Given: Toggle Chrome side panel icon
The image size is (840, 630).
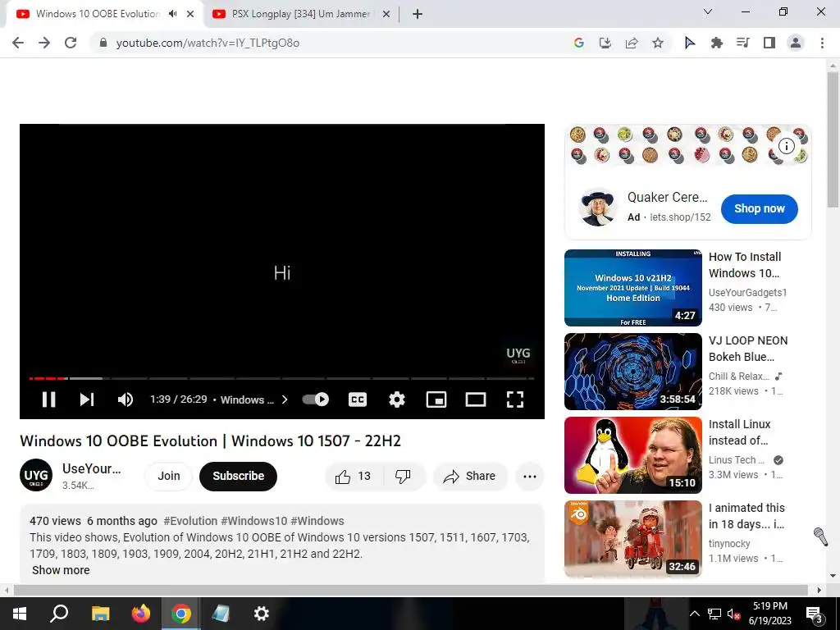Looking at the screenshot, I should click(769, 43).
